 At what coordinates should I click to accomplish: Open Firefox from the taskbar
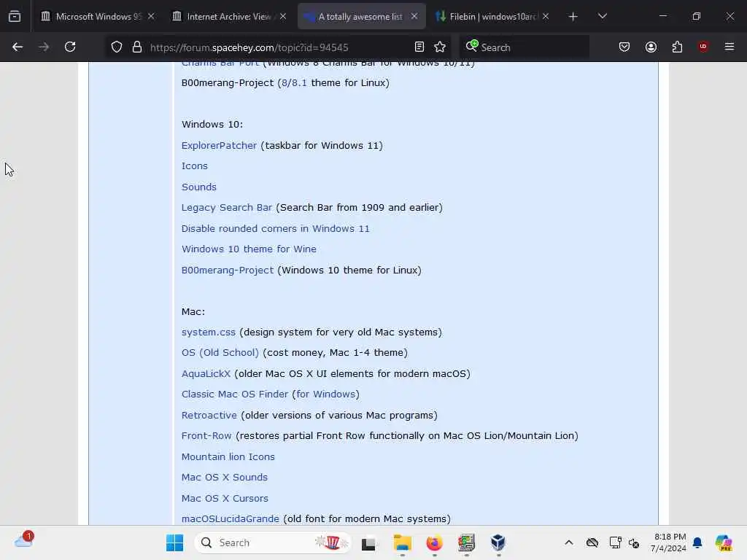435,542
